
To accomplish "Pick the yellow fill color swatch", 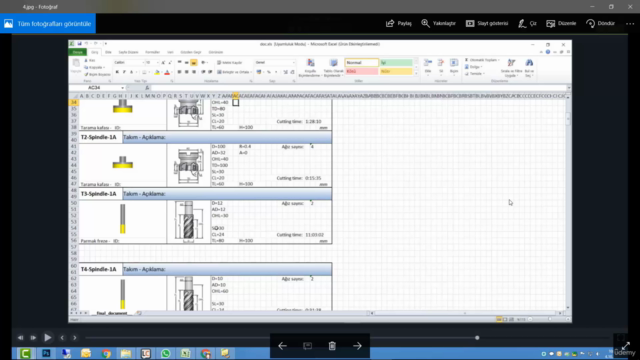I will coord(157,72).
